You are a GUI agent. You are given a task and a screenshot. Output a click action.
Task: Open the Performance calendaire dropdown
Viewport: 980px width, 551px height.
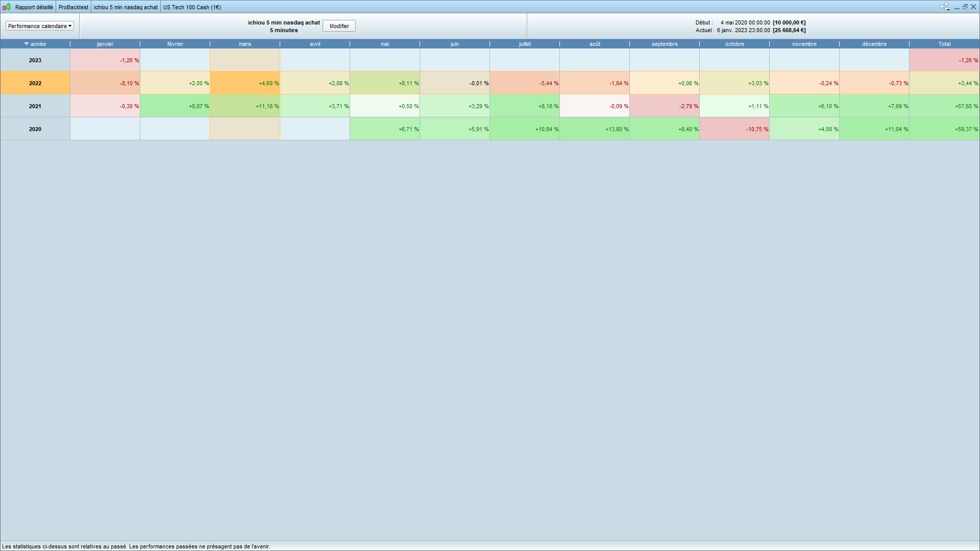[40, 26]
